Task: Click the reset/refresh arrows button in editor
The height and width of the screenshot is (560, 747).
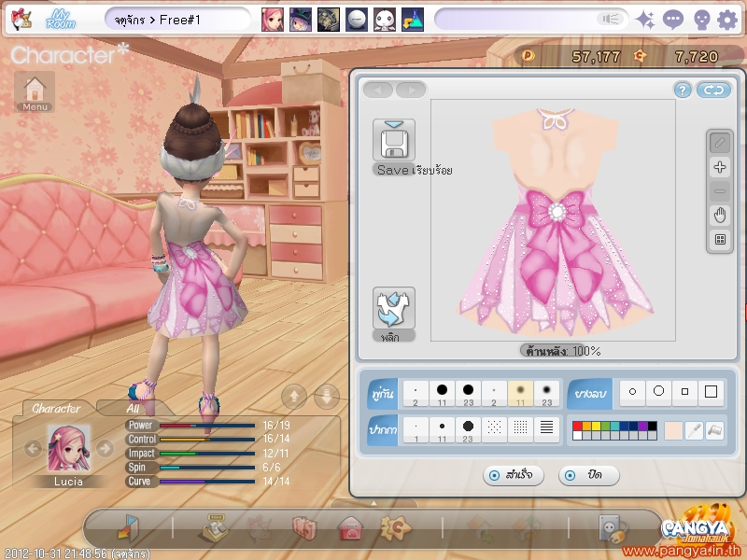Action: point(713,90)
